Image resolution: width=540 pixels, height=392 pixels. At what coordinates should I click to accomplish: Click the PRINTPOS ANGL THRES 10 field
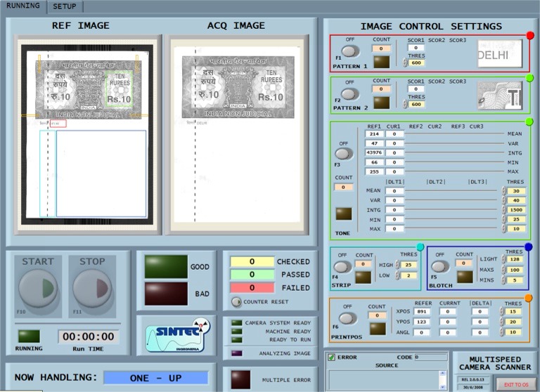pyautogui.click(x=513, y=332)
